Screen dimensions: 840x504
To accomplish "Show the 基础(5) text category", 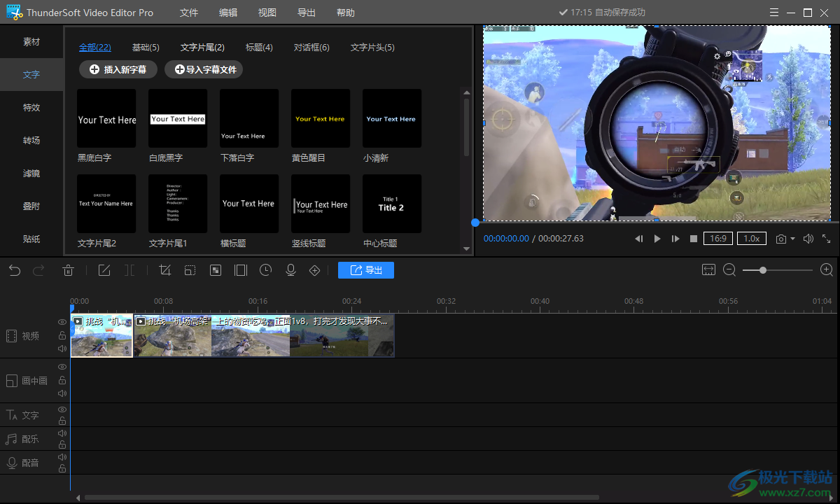I will point(146,48).
